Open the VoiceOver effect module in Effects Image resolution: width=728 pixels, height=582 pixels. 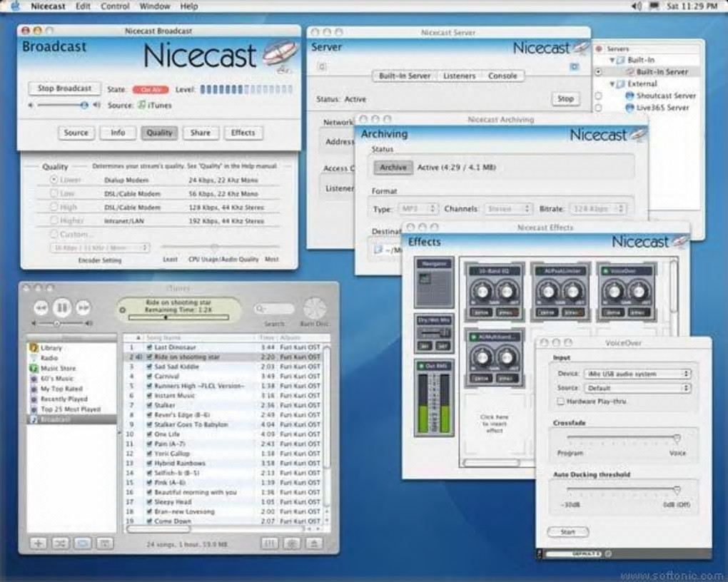[627, 292]
